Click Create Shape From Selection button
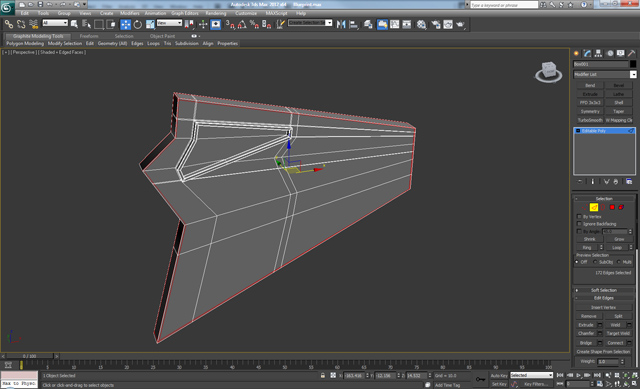The height and width of the screenshot is (389, 640). pyautogui.click(x=603, y=352)
